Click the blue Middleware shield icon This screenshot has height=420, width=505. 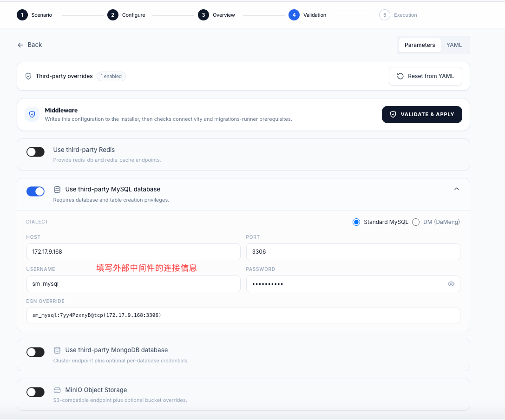click(x=32, y=114)
